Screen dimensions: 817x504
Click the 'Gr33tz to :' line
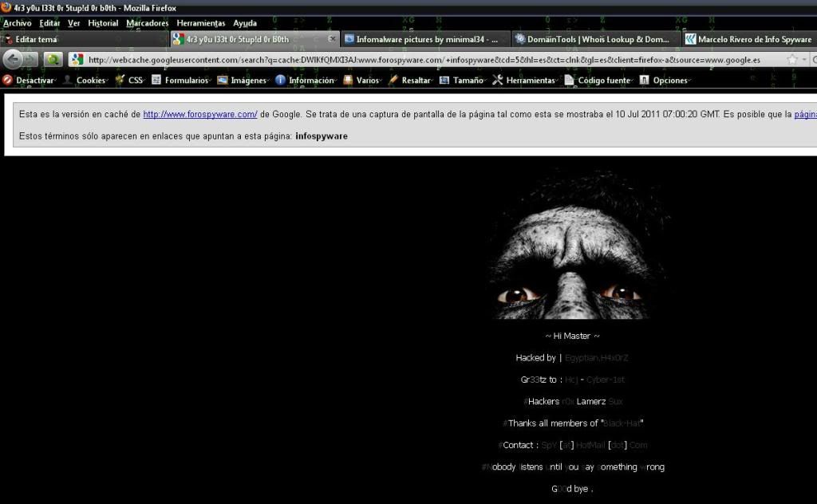(x=573, y=380)
